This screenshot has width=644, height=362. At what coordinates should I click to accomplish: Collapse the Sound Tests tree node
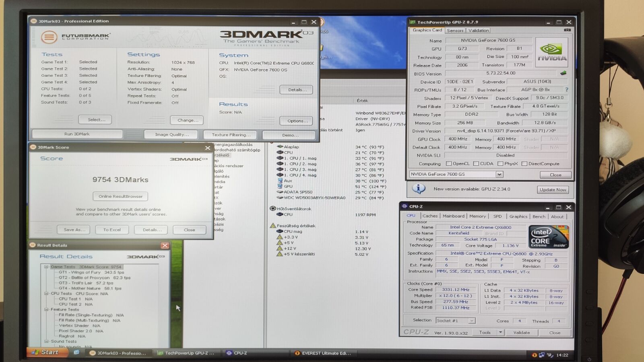(46, 341)
